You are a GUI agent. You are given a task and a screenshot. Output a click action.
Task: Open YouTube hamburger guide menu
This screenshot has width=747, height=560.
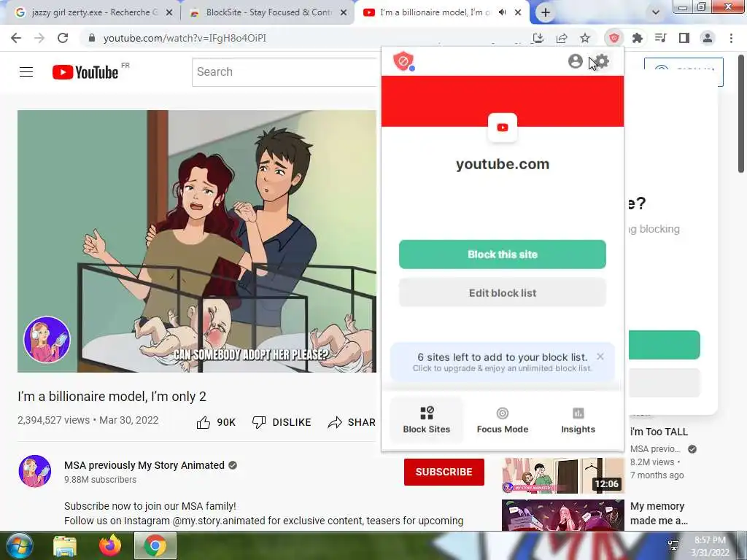point(26,72)
